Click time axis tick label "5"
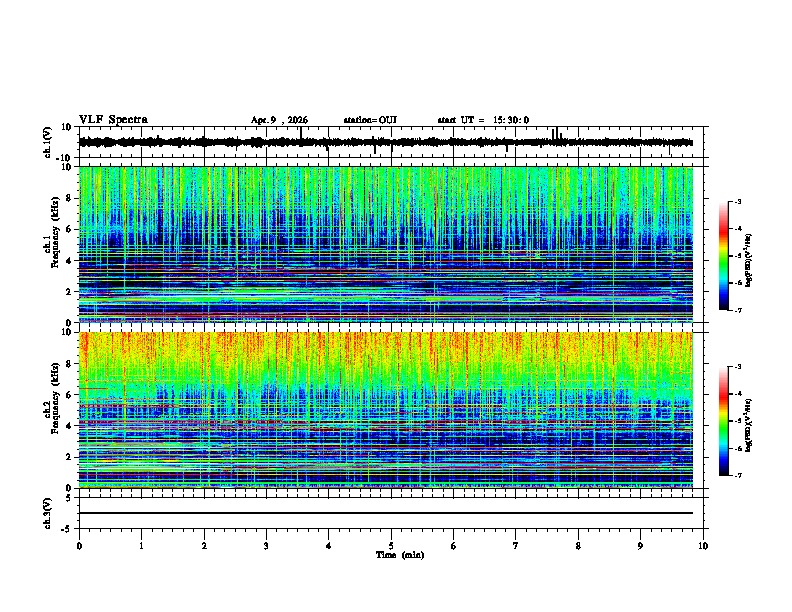The width and height of the screenshot is (792, 612). [x=391, y=546]
